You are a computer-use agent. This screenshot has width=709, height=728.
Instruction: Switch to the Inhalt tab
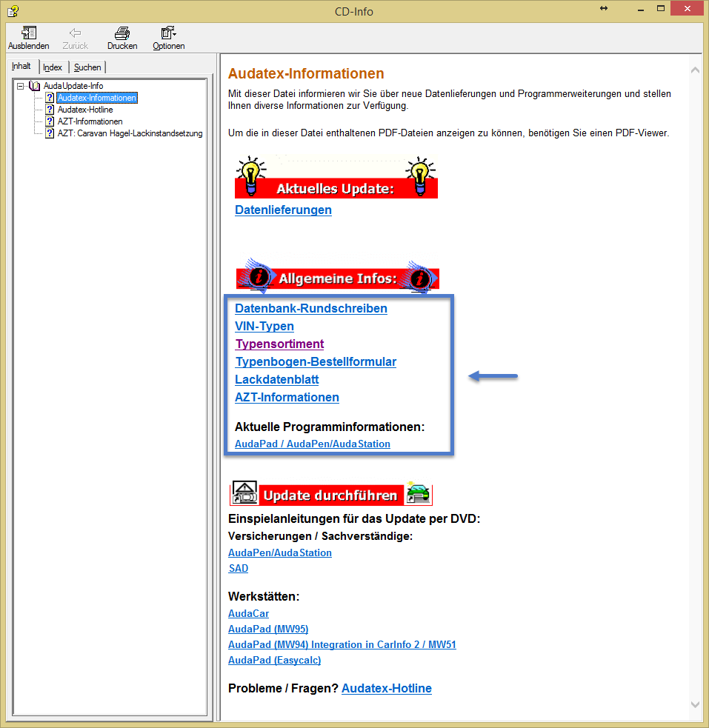tap(21, 66)
